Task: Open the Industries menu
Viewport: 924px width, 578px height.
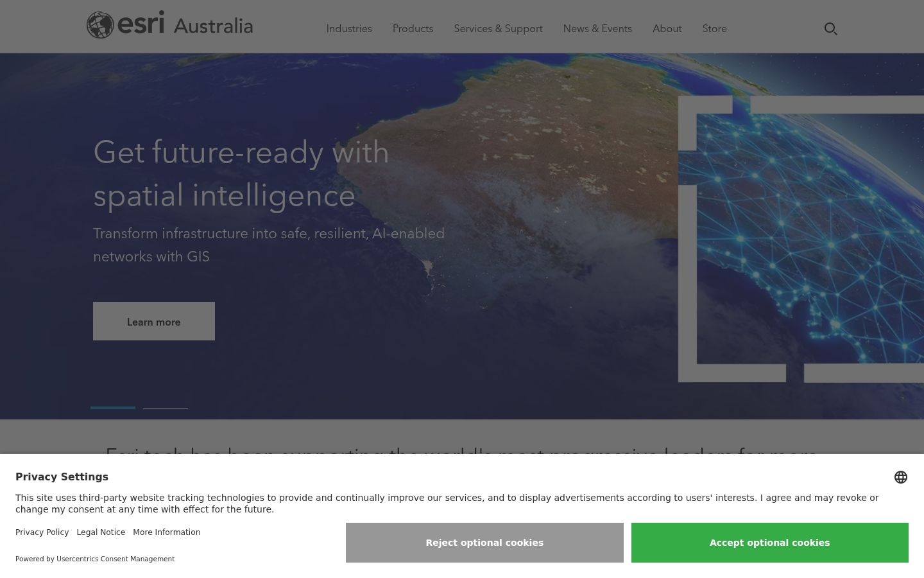Action: [x=349, y=29]
